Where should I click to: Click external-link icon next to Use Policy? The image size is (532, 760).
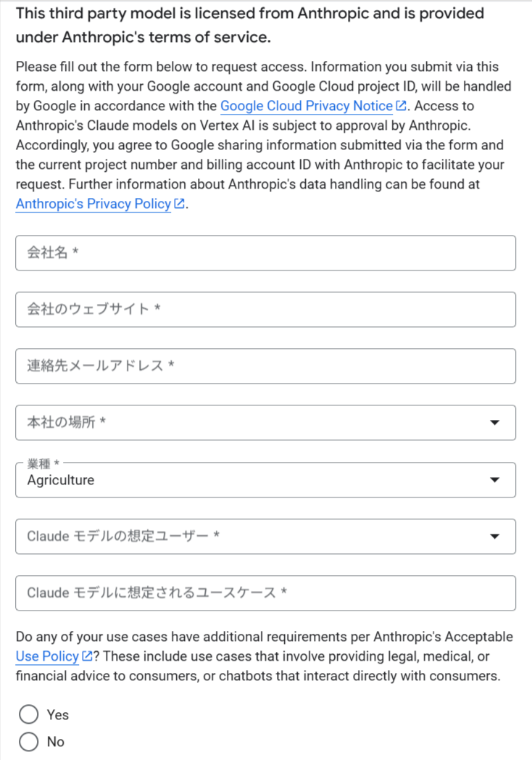point(88,657)
